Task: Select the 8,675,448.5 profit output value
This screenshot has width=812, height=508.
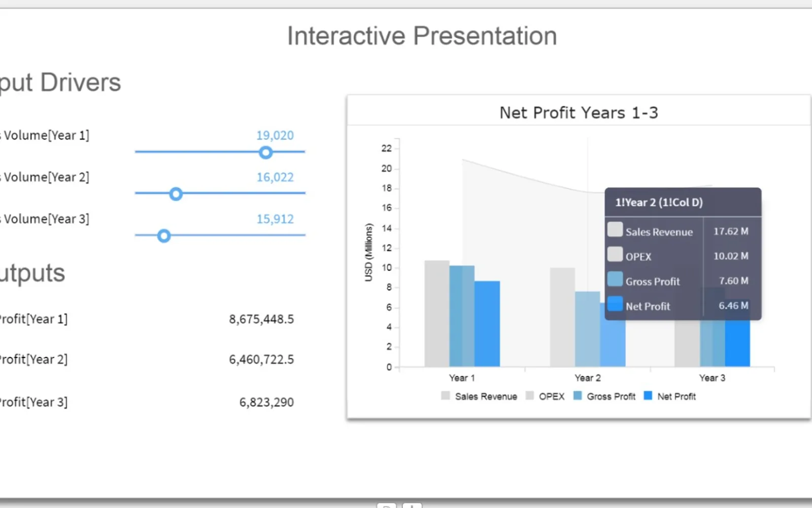Action: pos(261,320)
